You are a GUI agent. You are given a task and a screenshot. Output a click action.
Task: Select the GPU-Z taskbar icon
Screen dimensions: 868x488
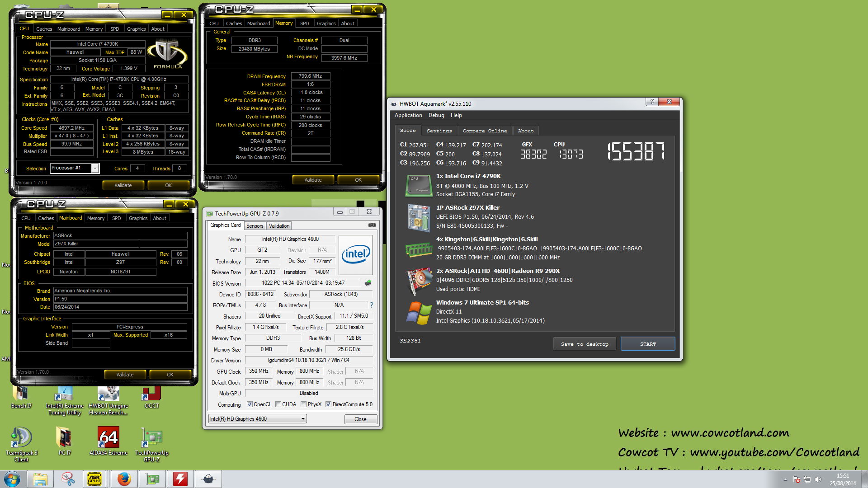[152, 479]
